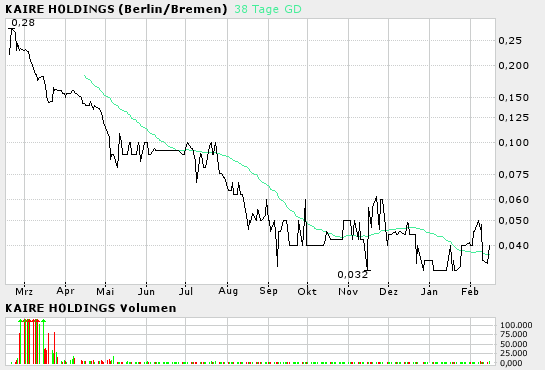Click the '0,200' price axis value
545x370 pixels.
513,66
